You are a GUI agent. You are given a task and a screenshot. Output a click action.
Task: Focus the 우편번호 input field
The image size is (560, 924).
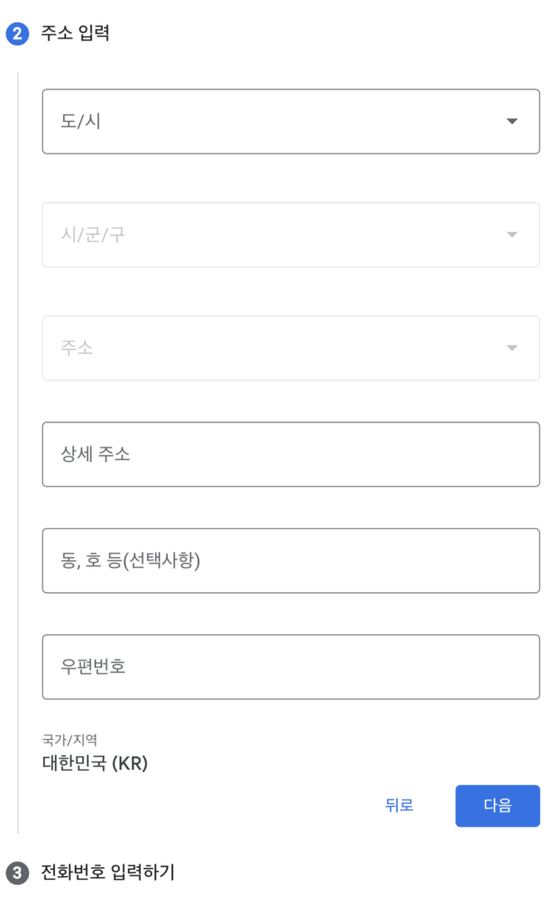pos(290,667)
